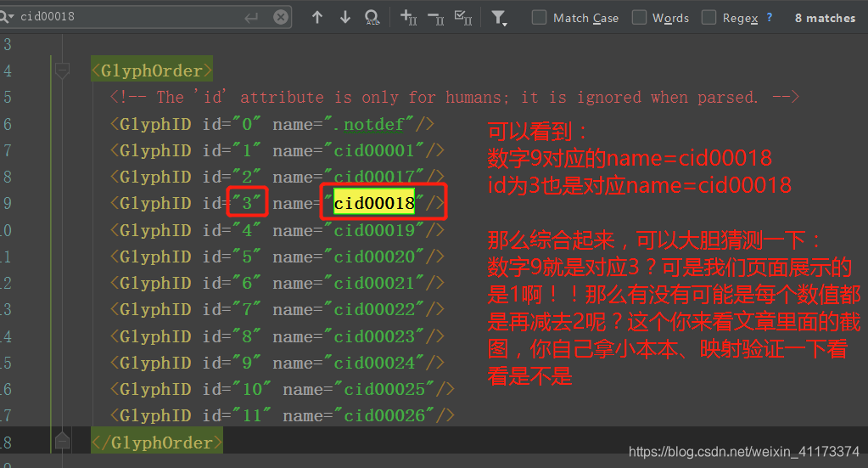The image size is (868, 468).
Task: Click the cid00022 name value
Action: [374, 309]
